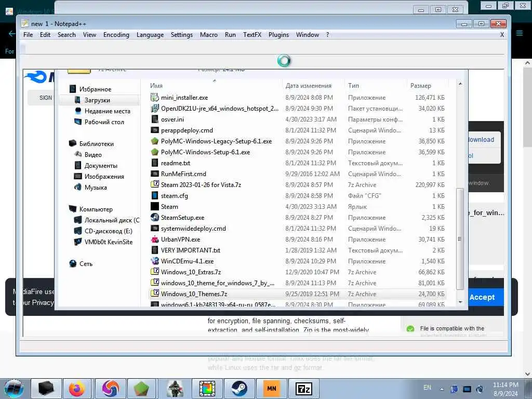532x399 pixels.
Task: Open the Run menu in Notepad++
Action: click(x=230, y=35)
